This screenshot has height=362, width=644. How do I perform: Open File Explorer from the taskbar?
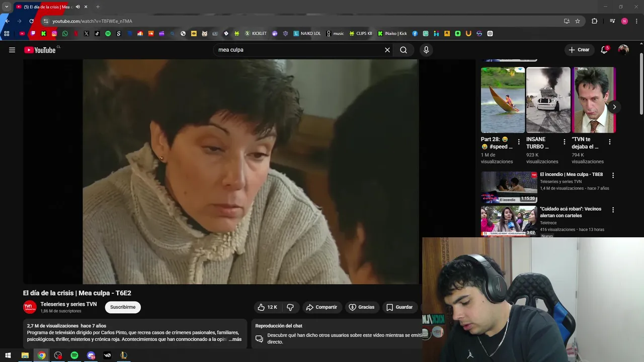tap(25, 355)
